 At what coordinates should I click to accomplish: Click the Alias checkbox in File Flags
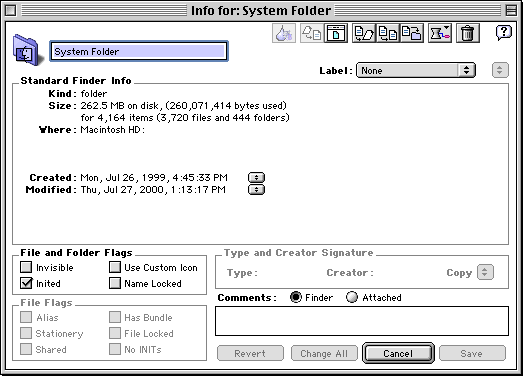click(26, 317)
